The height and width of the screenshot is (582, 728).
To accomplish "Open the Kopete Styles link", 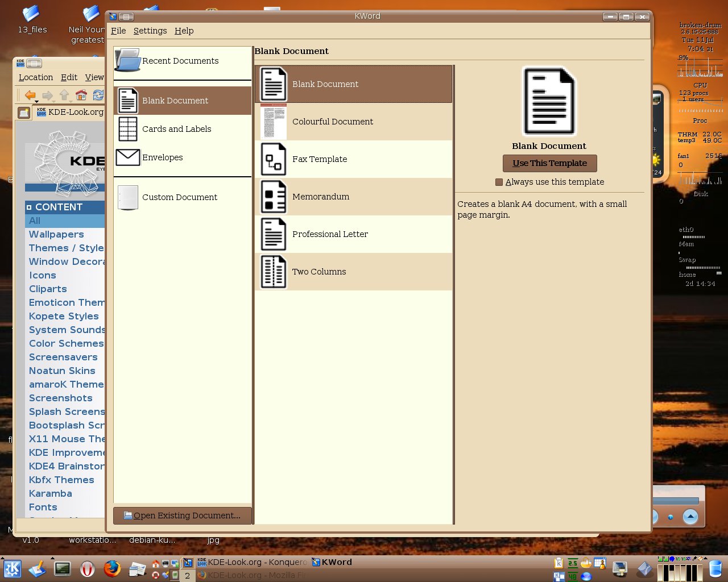I will click(x=64, y=316).
